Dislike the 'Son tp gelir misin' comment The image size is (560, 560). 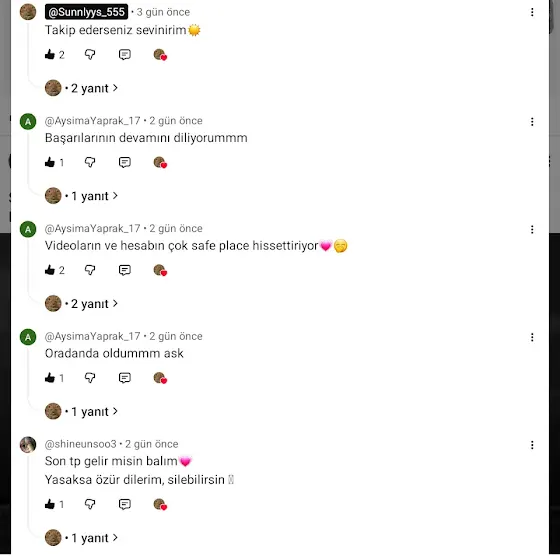click(x=90, y=504)
